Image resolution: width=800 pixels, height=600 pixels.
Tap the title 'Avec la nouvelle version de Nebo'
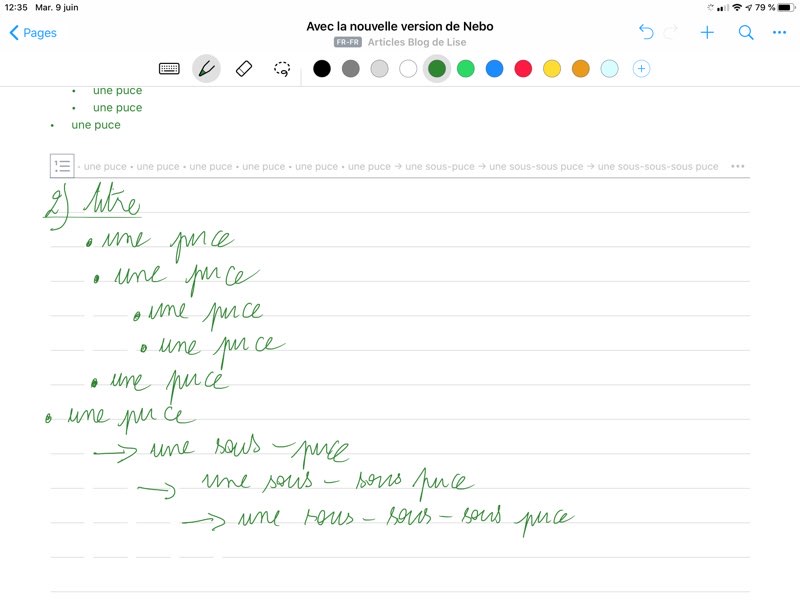[x=399, y=26]
